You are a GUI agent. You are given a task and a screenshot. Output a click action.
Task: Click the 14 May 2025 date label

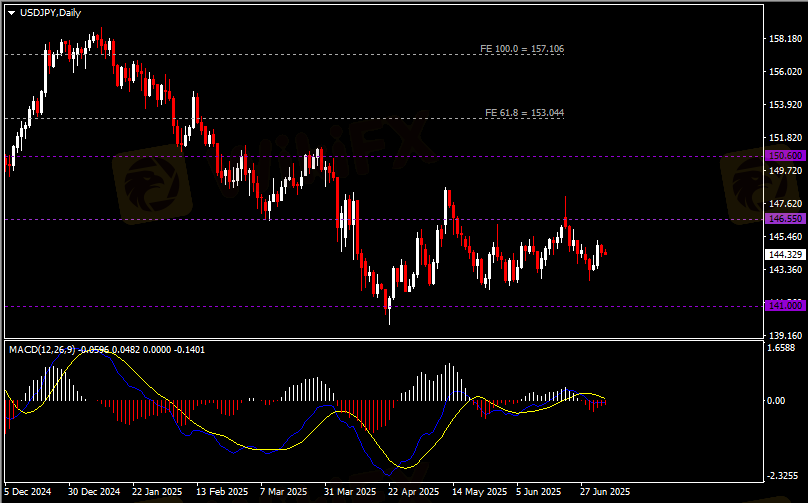479,492
